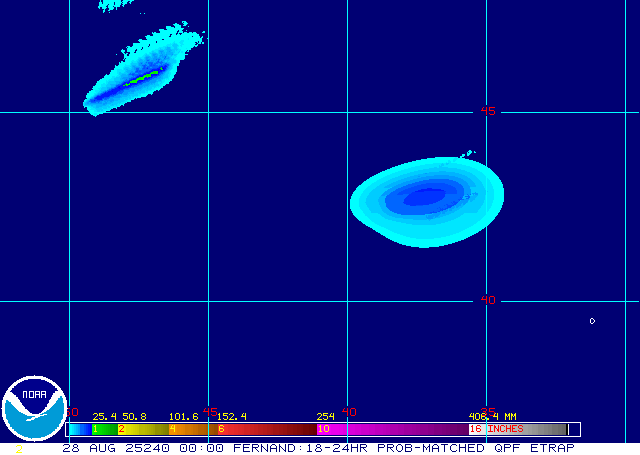Click the 16 INCHES legend label

497,429
